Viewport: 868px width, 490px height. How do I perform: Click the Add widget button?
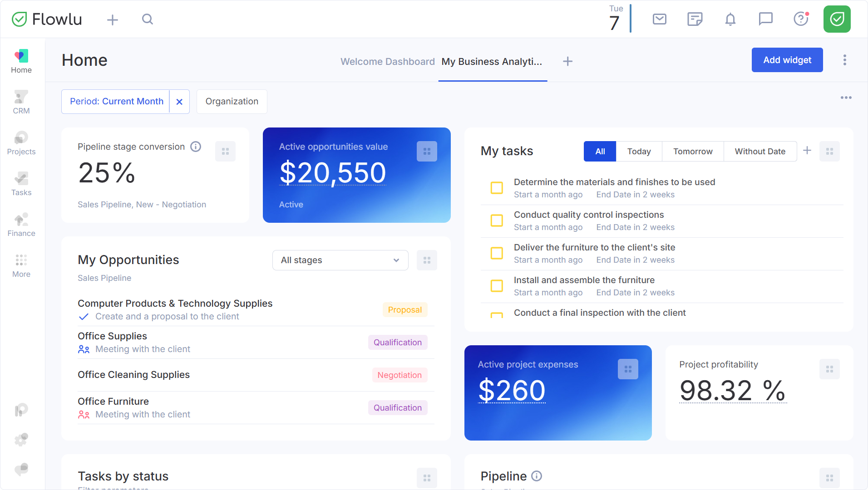(787, 60)
